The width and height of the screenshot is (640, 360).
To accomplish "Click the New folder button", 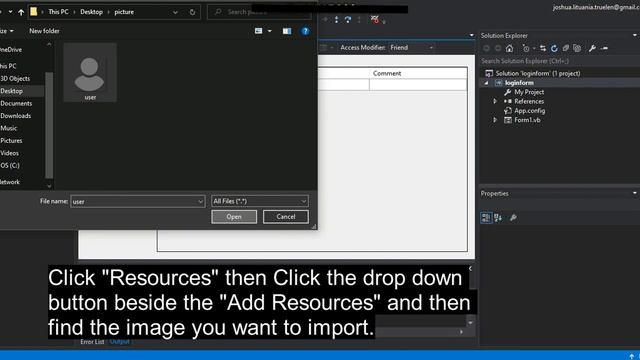I will tap(44, 31).
